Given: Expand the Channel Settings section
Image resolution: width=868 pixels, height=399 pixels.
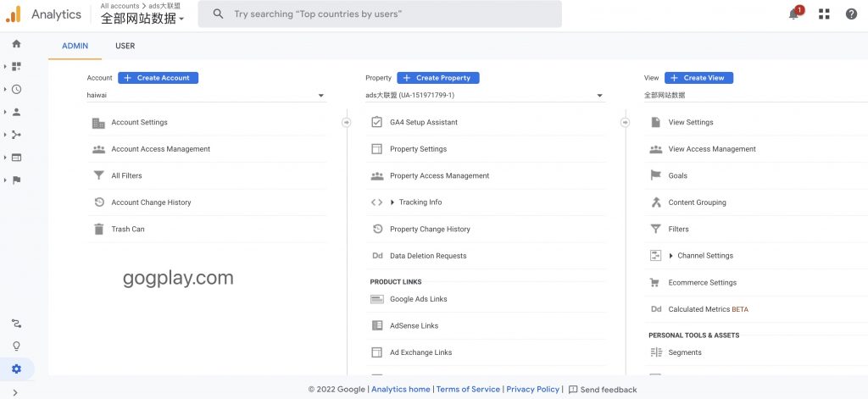Looking at the screenshot, I should point(671,256).
